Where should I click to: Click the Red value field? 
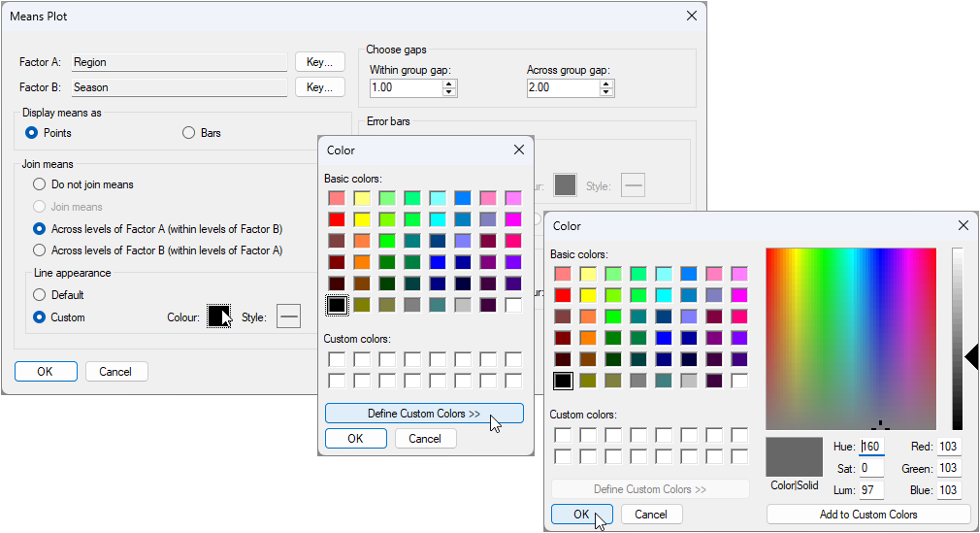tap(949, 447)
